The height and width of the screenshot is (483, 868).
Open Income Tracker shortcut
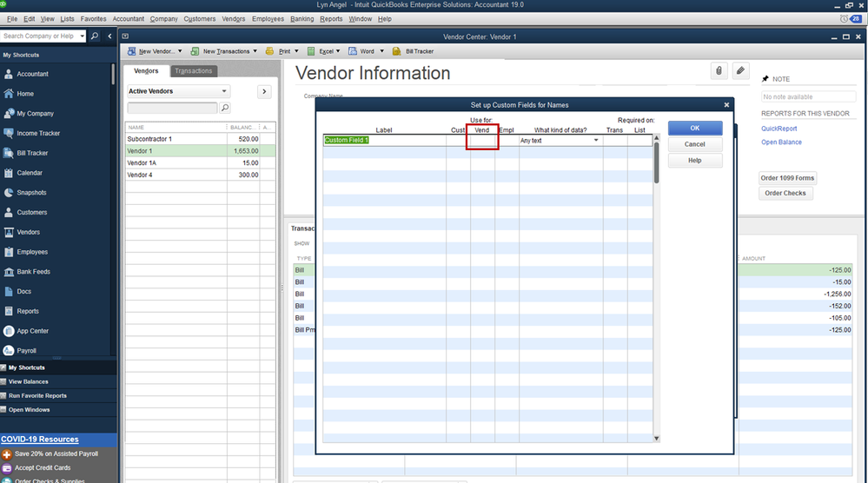point(38,133)
